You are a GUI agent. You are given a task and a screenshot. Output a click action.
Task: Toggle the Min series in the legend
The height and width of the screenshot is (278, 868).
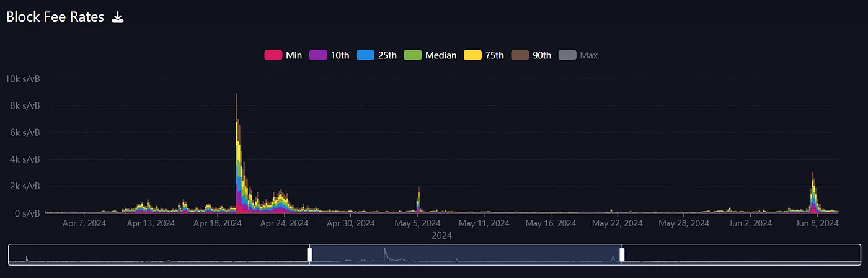tap(283, 55)
